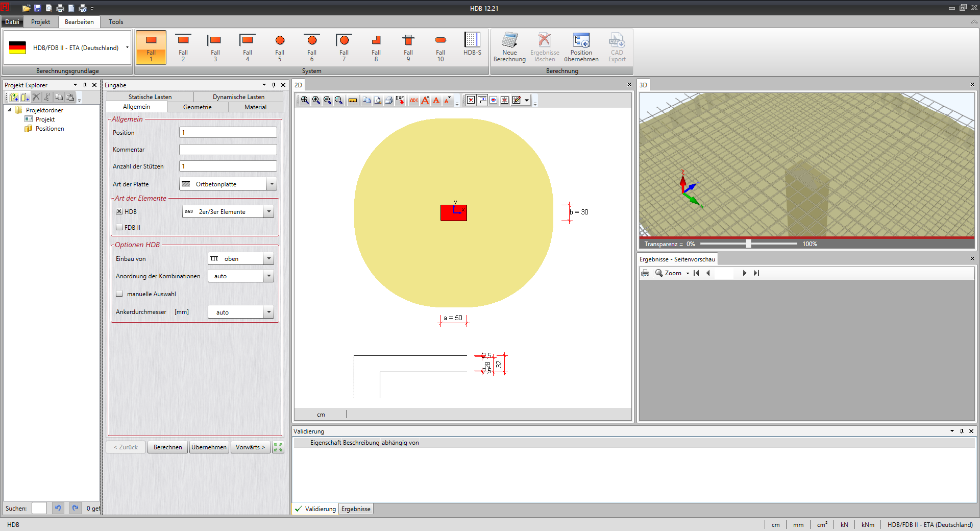Collapse the Projektordner tree node
The height and width of the screenshot is (531, 980).
(x=9, y=110)
